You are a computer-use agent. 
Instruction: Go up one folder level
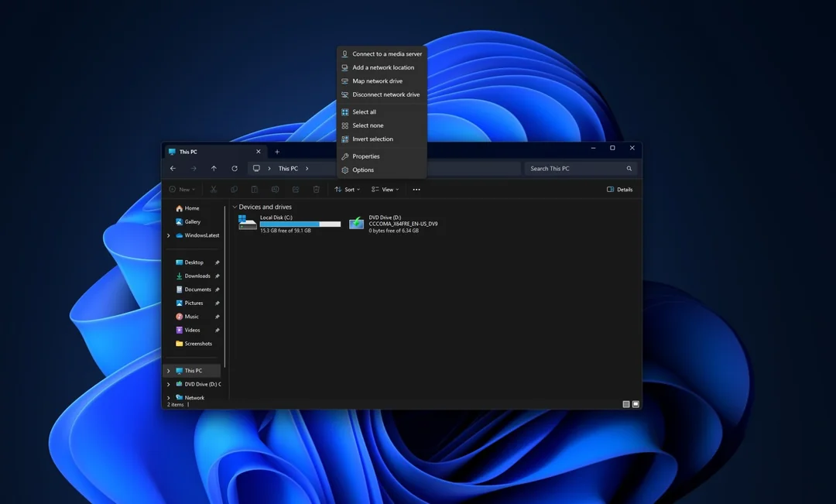214,169
